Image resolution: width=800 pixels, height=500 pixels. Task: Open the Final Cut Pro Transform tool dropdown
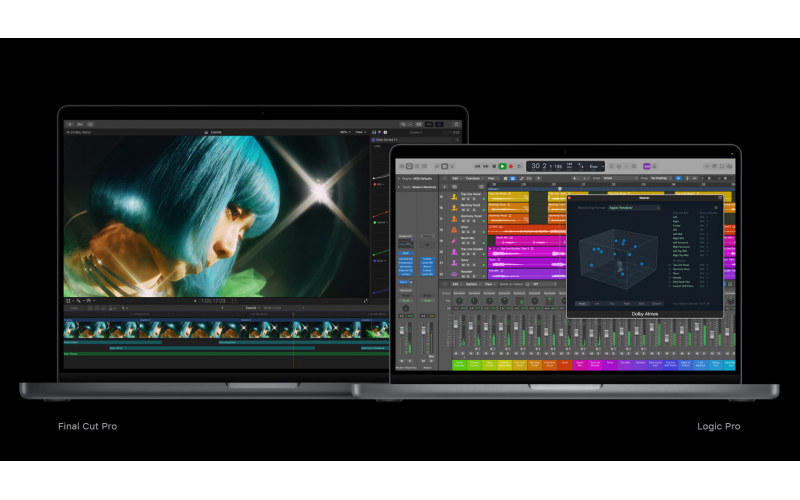click(69, 301)
